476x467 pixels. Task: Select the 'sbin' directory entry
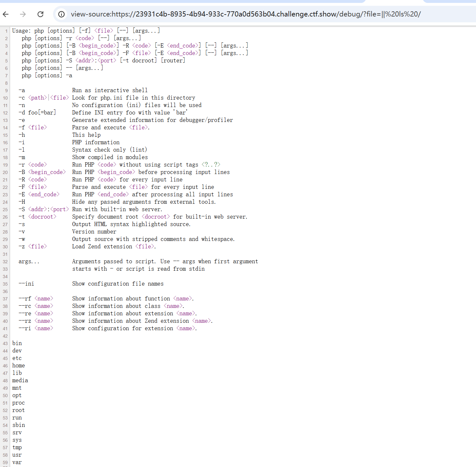coord(18,425)
